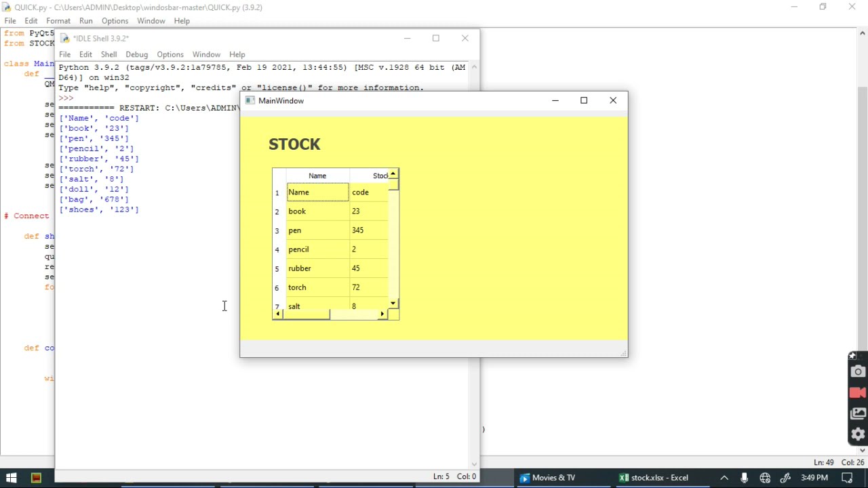This screenshot has height=488, width=868.
Task: Select the 'salt' cell in table
Action: (317, 304)
